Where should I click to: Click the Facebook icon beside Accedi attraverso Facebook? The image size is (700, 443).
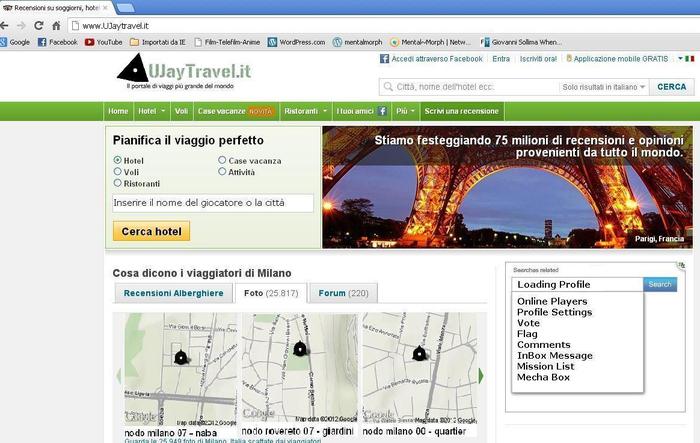click(384, 59)
